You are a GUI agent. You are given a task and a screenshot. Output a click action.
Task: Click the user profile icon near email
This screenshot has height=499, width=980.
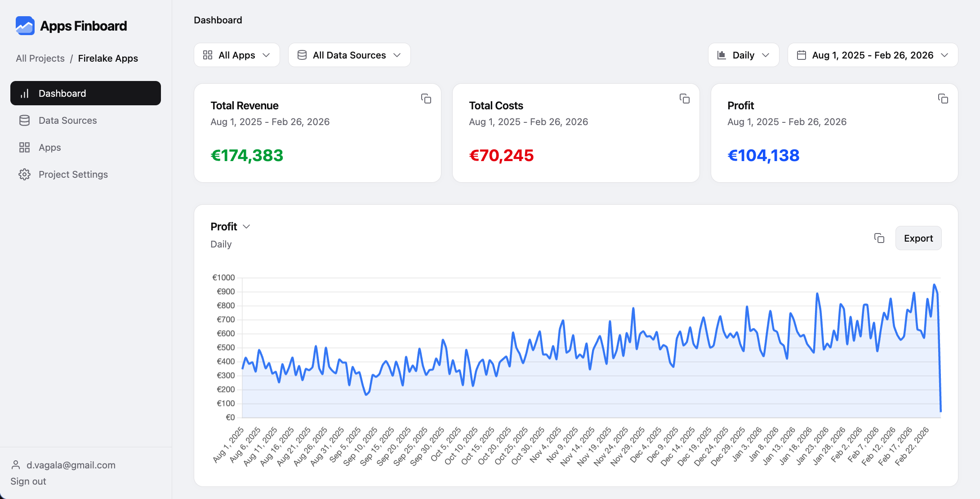[16, 465]
